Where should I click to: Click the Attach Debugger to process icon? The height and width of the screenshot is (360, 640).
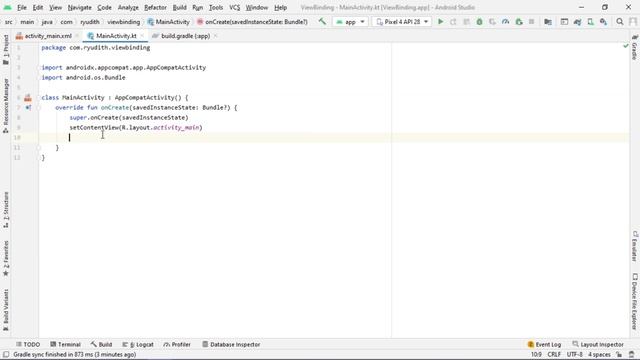pyautogui.click(x=519, y=22)
